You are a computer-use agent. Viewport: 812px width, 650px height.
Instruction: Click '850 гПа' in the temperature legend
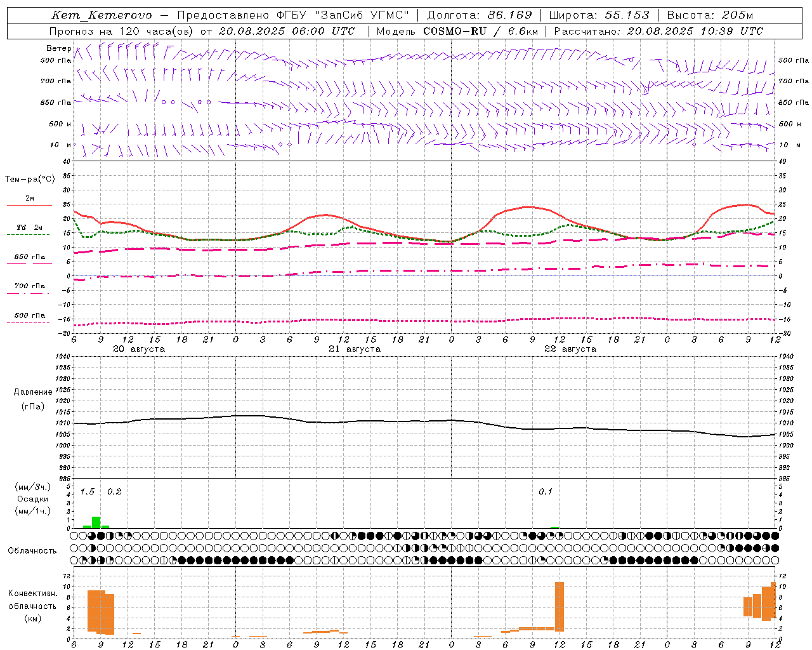(30, 257)
